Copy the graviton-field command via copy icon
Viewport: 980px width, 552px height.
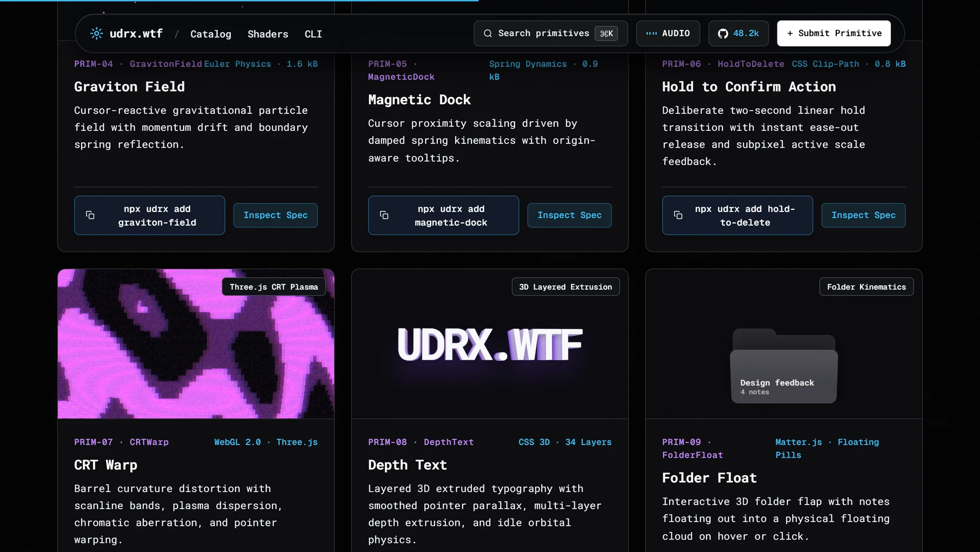click(x=90, y=215)
